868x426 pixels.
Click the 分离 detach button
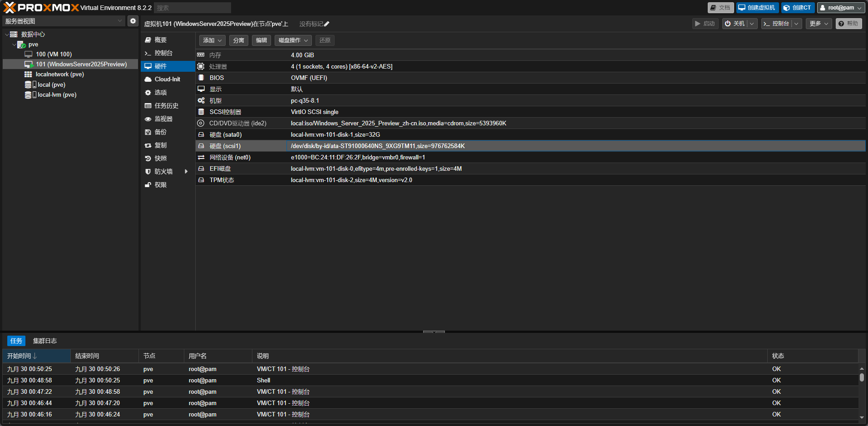point(238,40)
